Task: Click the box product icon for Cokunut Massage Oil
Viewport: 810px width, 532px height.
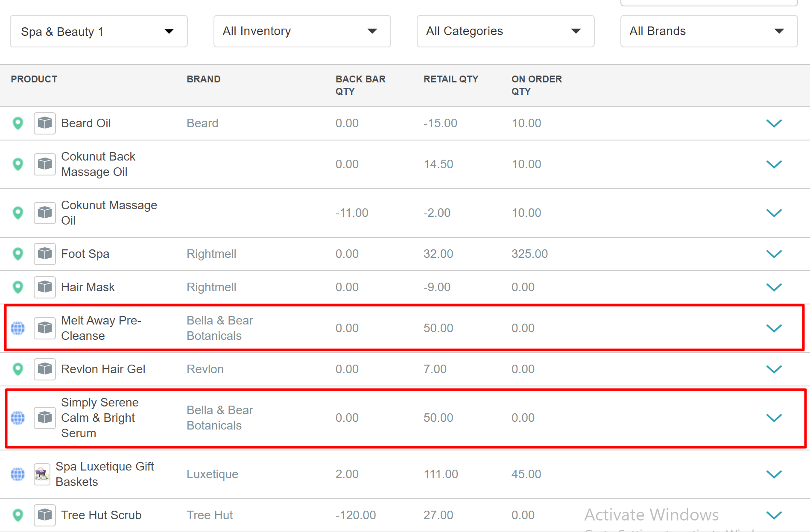Action: [x=45, y=213]
